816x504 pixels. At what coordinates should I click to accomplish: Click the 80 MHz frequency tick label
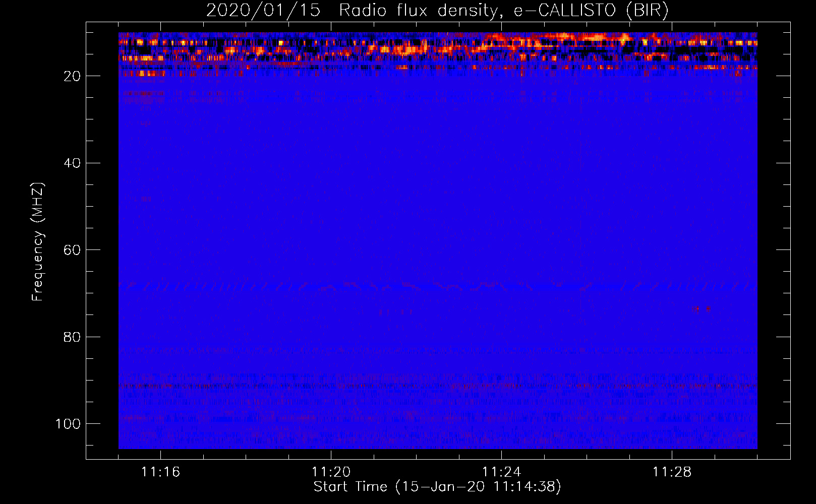(x=72, y=337)
